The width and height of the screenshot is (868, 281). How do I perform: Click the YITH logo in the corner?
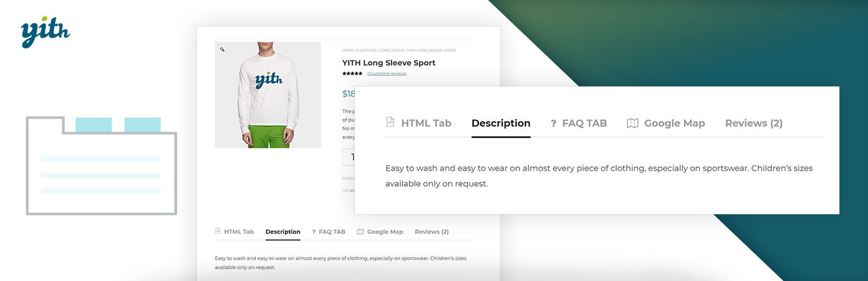(45, 32)
